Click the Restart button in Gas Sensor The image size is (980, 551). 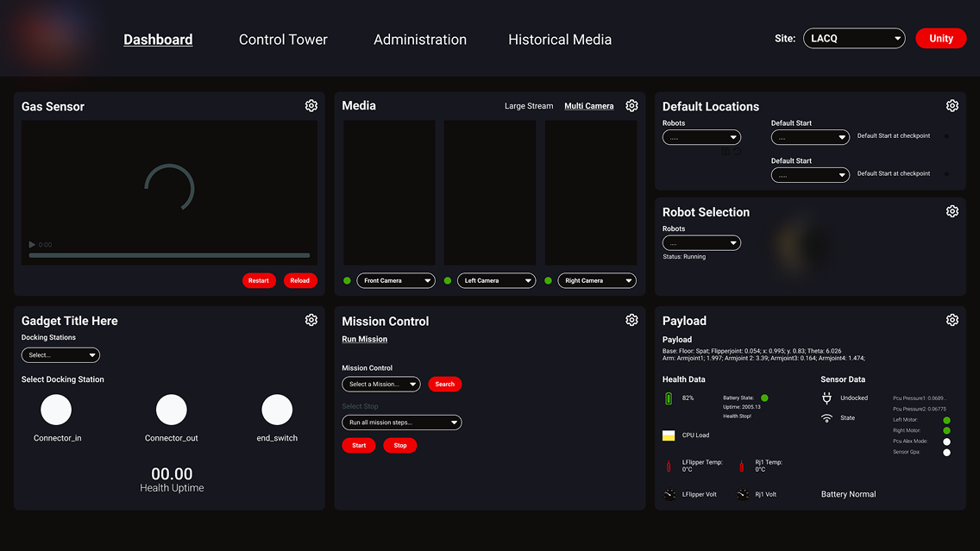[x=259, y=280]
